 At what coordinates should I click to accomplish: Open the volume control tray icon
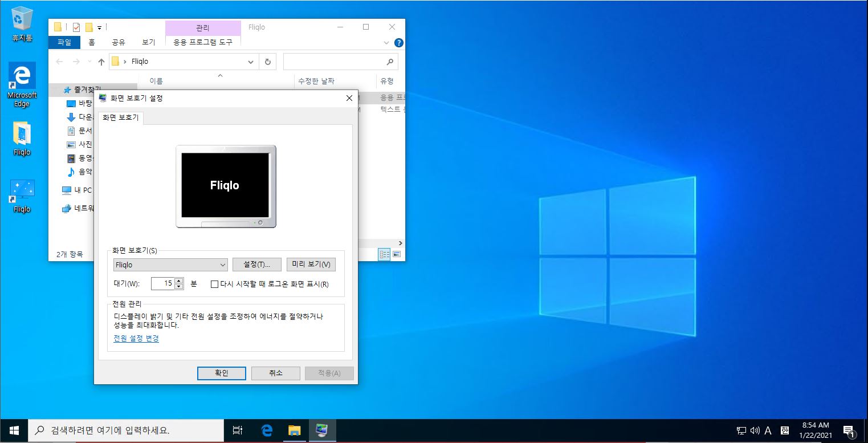pyautogui.click(x=755, y=431)
